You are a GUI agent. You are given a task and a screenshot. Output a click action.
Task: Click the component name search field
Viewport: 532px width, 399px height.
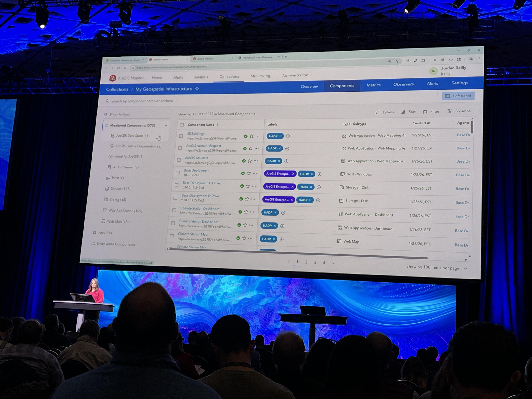[x=142, y=101]
